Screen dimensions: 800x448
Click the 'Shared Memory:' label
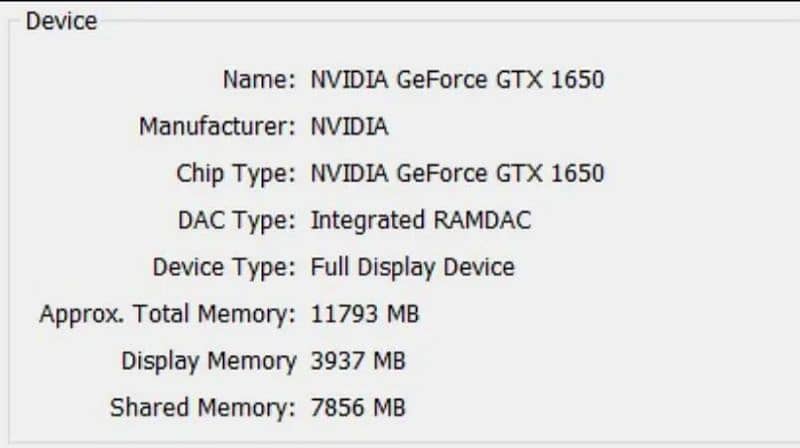point(203,407)
